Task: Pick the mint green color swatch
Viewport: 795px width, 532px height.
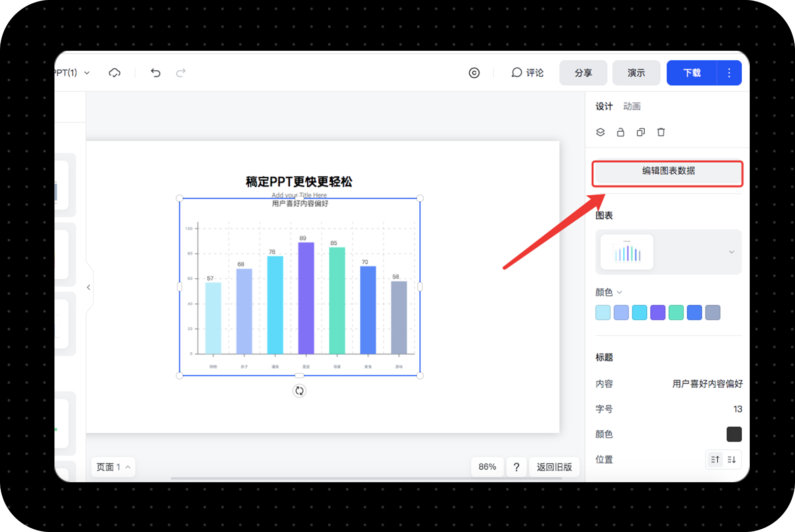Action: point(676,312)
